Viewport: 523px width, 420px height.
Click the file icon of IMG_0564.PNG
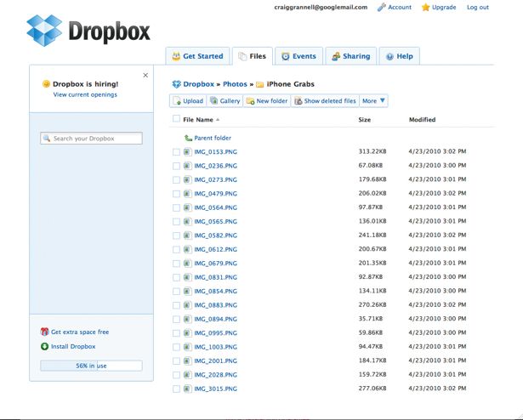coord(187,207)
